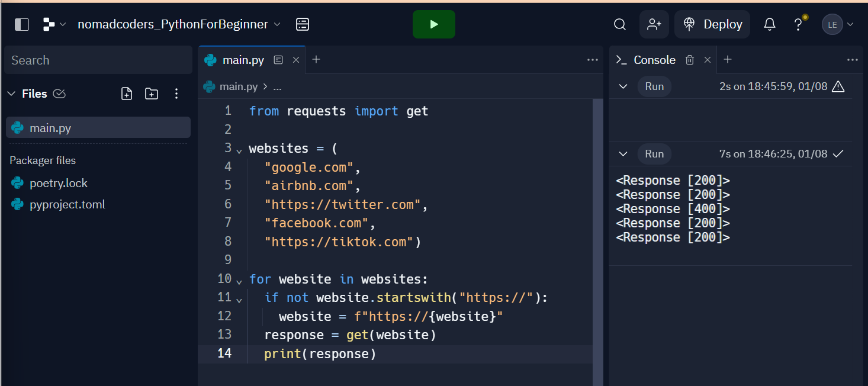
Task: Fold websites tuple at line 3
Action: click(x=239, y=151)
